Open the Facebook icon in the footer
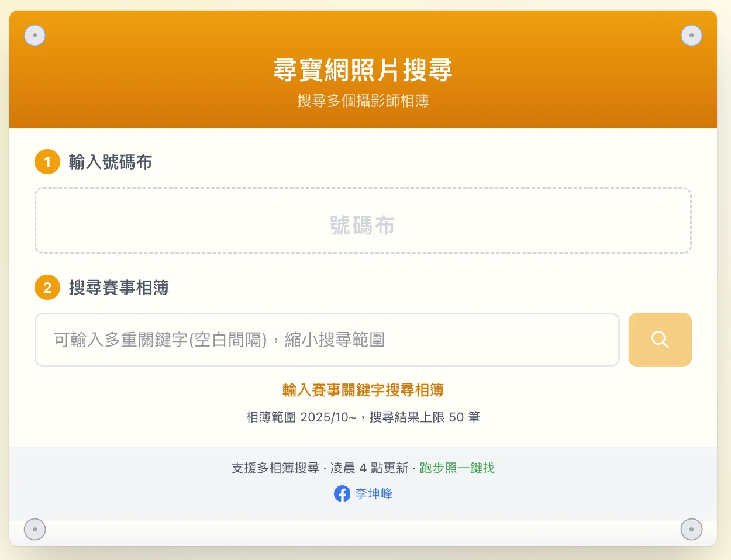The image size is (731, 560). pyautogui.click(x=342, y=493)
